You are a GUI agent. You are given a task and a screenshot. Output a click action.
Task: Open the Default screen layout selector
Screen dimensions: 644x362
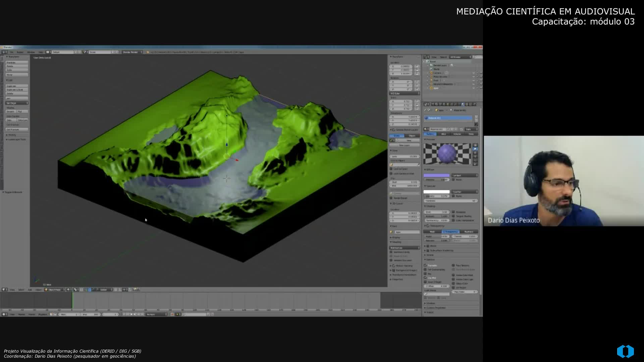click(x=62, y=52)
